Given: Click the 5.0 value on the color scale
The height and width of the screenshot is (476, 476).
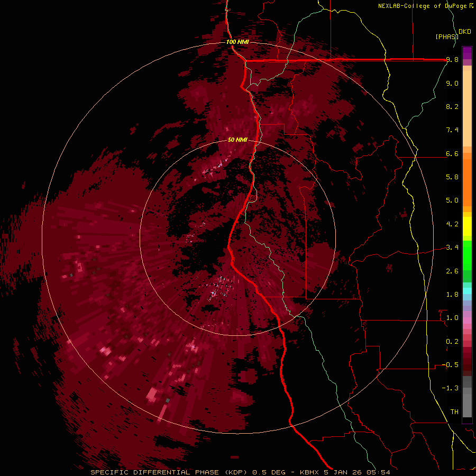Looking at the screenshot, I should pos(452,200).
